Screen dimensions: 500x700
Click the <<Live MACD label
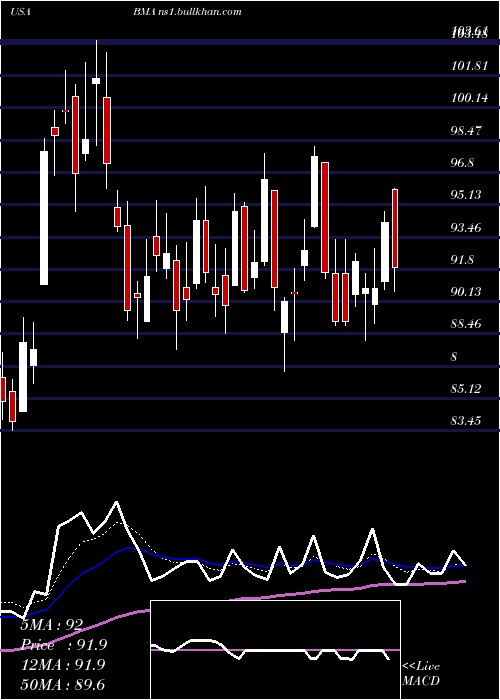[x=421, y=673]
